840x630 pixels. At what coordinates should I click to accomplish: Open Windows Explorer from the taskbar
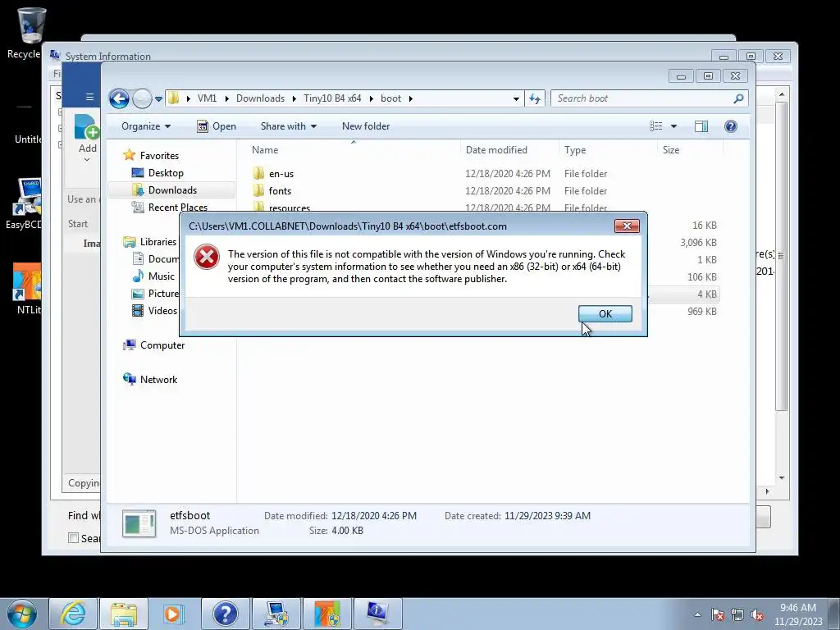point(124,614)
